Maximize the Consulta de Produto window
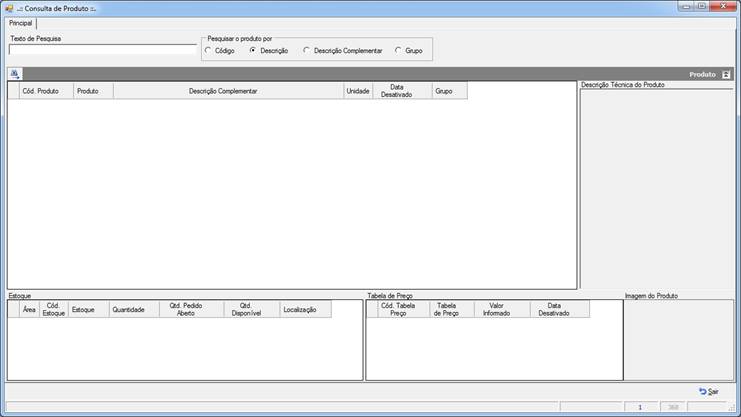 coord(702,6)
